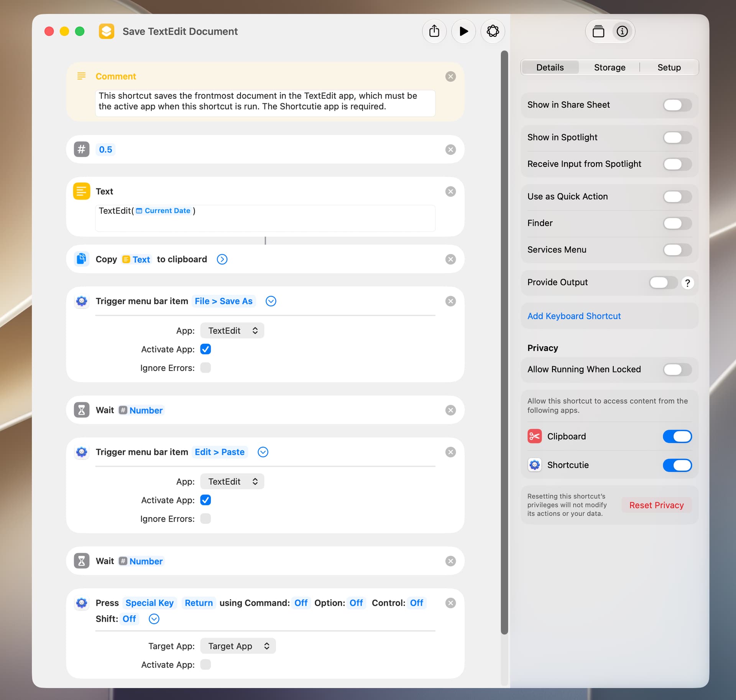The width and height of the screenshot is (736, 700).
Task: Edit the File > Save As menu item parameter
Action: pyautogui.click(x=223, y=301)
